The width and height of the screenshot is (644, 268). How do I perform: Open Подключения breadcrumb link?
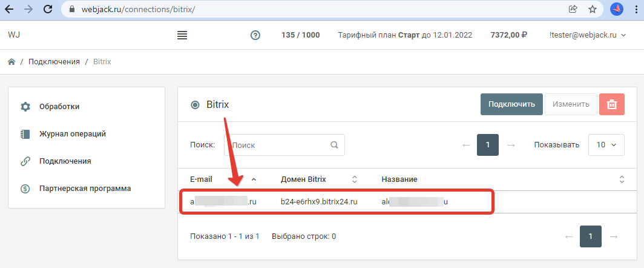coord(54,62)
